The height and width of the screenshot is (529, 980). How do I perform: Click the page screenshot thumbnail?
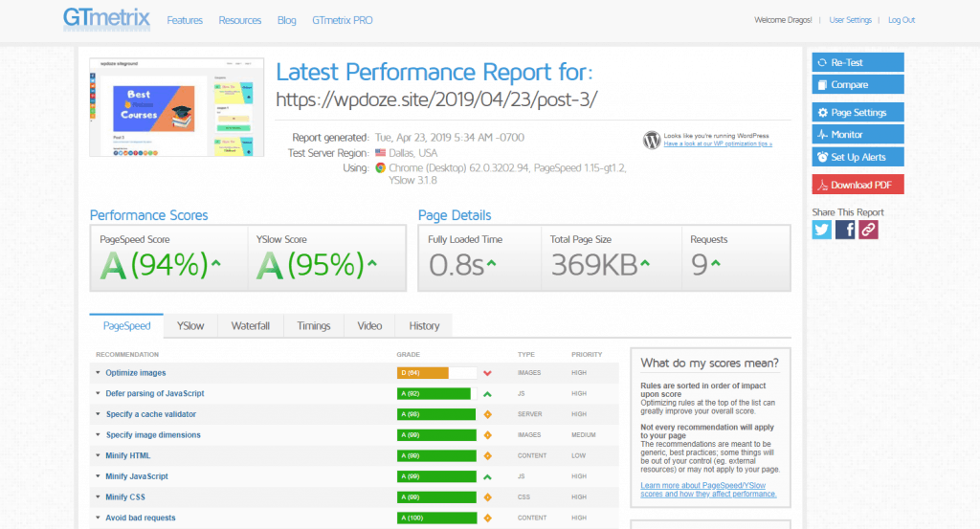pos(177,107)
